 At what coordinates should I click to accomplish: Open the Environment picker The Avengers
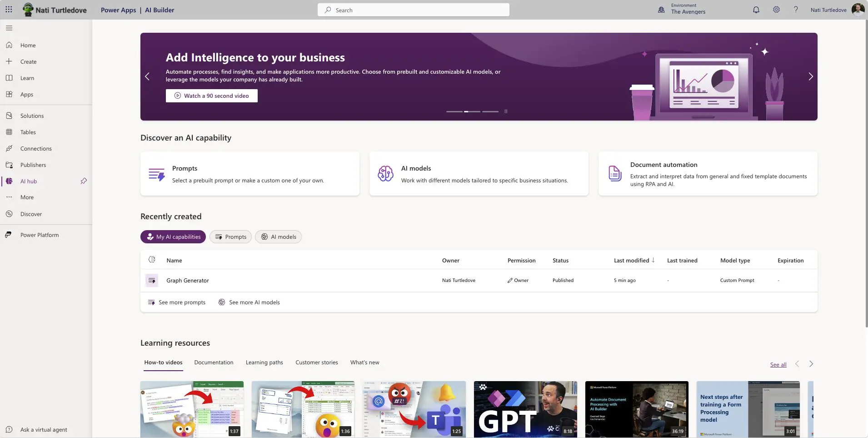tap(682, 10)
